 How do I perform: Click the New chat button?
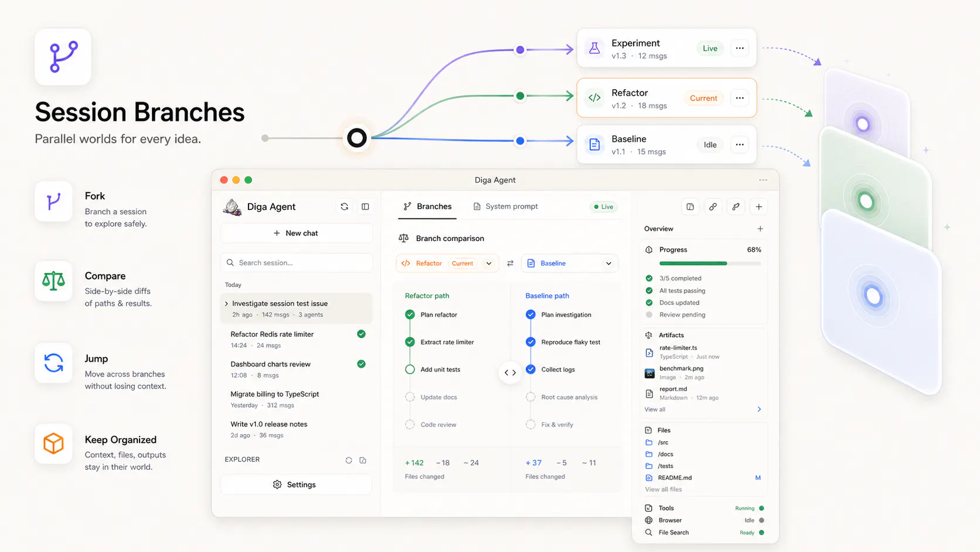pos(297,233)
